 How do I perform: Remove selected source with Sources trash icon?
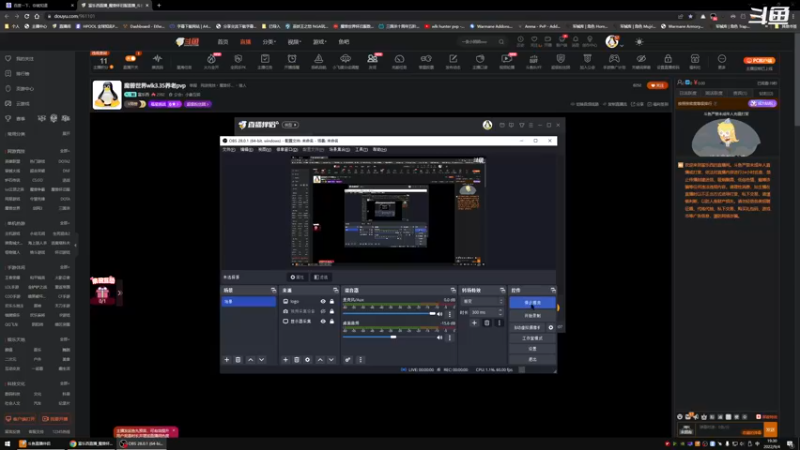[296, 360]
